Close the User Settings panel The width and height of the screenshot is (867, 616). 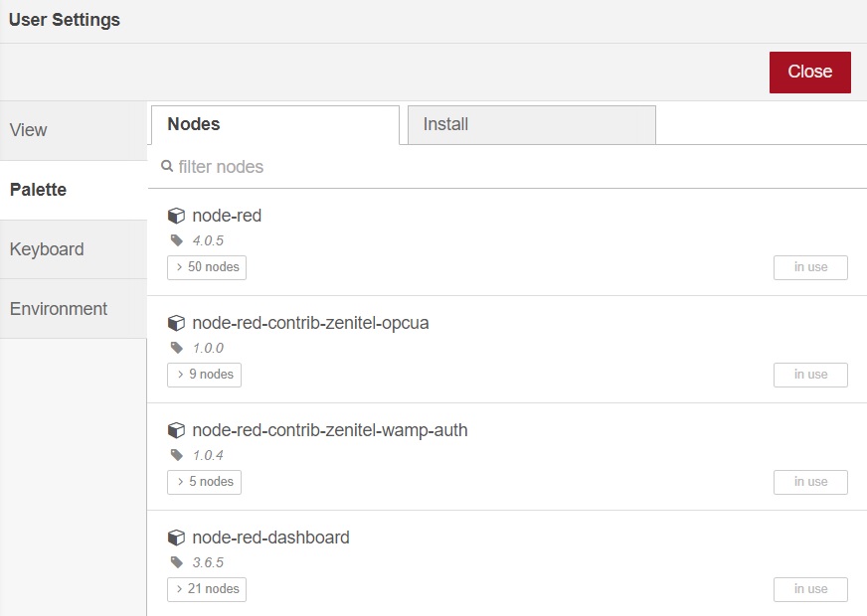(x=809, y=72)
